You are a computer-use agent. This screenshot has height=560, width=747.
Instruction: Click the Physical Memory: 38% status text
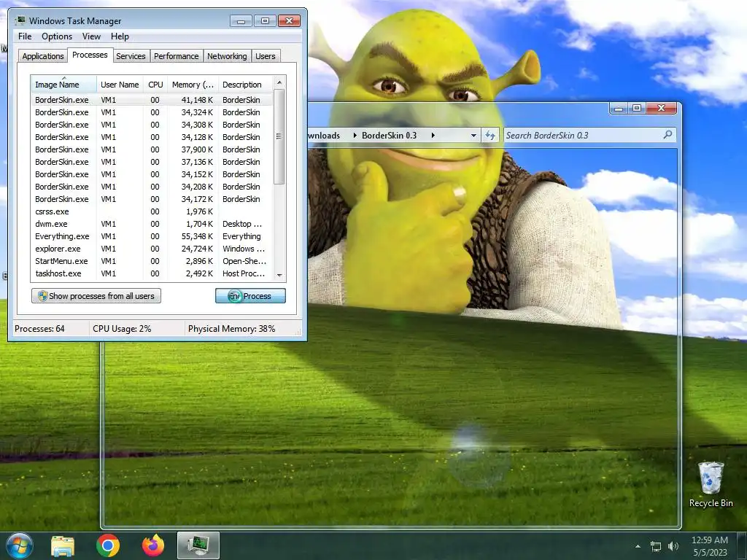231,329
